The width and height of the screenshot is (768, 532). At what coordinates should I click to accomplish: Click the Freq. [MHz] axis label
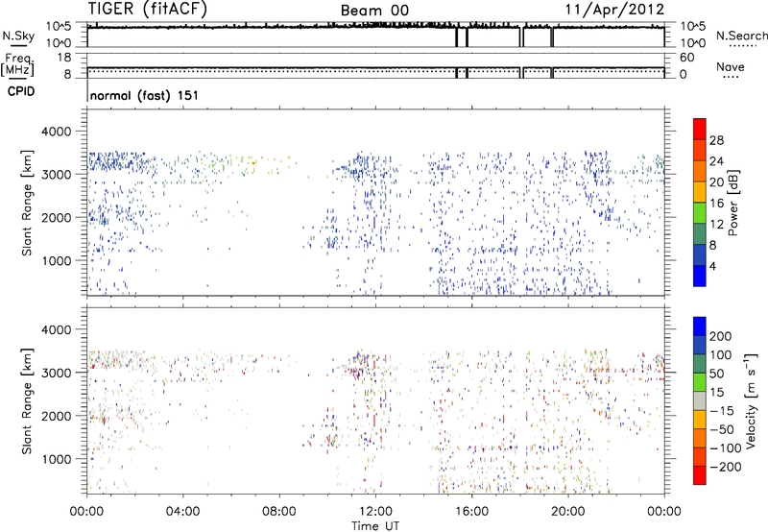(x=17, y=64)
